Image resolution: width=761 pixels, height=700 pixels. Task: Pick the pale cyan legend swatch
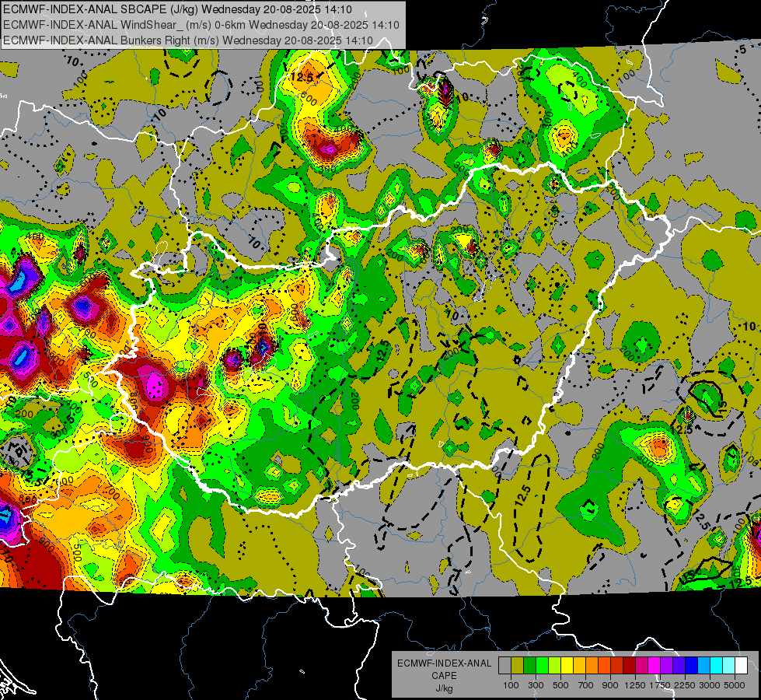(x=729, y=665)
